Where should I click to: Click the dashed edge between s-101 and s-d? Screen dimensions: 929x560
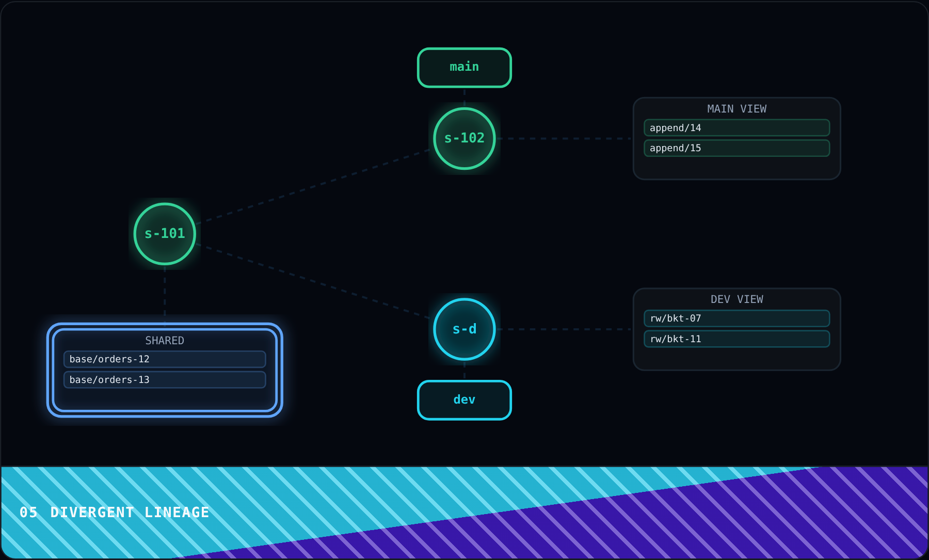tap(313, 281)
